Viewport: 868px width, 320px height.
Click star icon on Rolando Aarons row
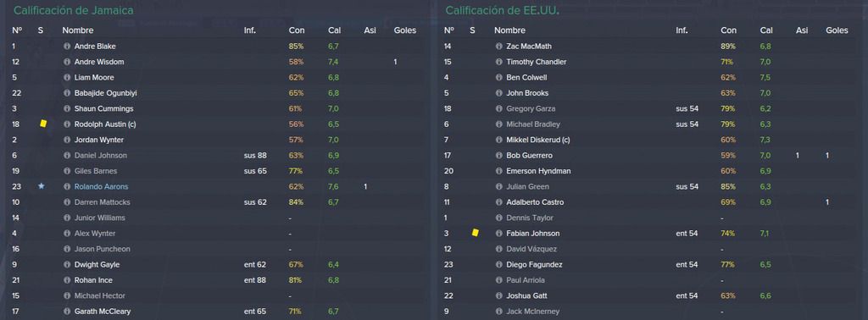point(41,186)
